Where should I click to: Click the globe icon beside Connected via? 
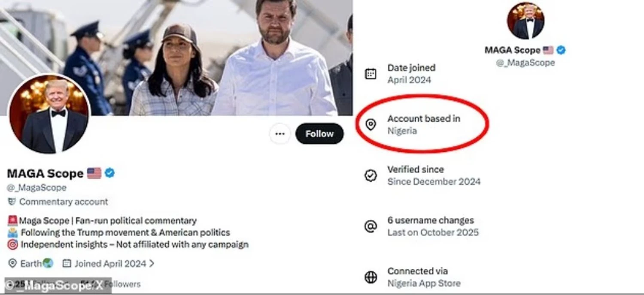tap(371, 277)
